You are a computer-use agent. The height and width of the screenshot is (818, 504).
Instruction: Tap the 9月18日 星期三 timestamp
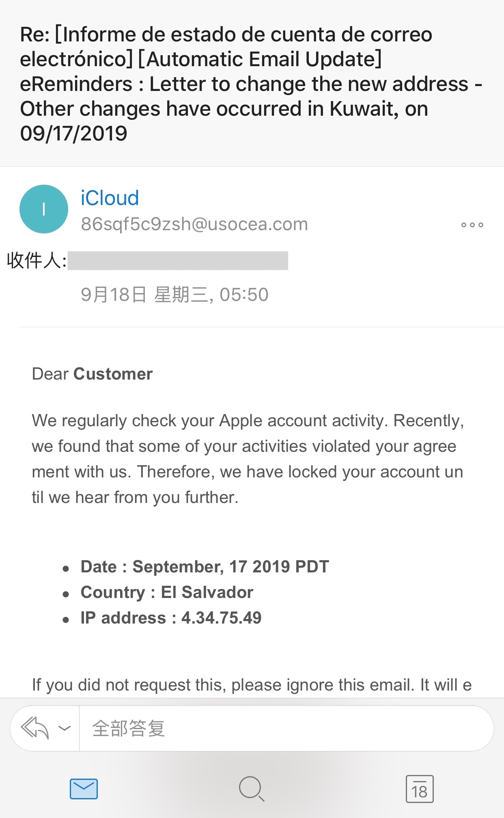point(174,295)
